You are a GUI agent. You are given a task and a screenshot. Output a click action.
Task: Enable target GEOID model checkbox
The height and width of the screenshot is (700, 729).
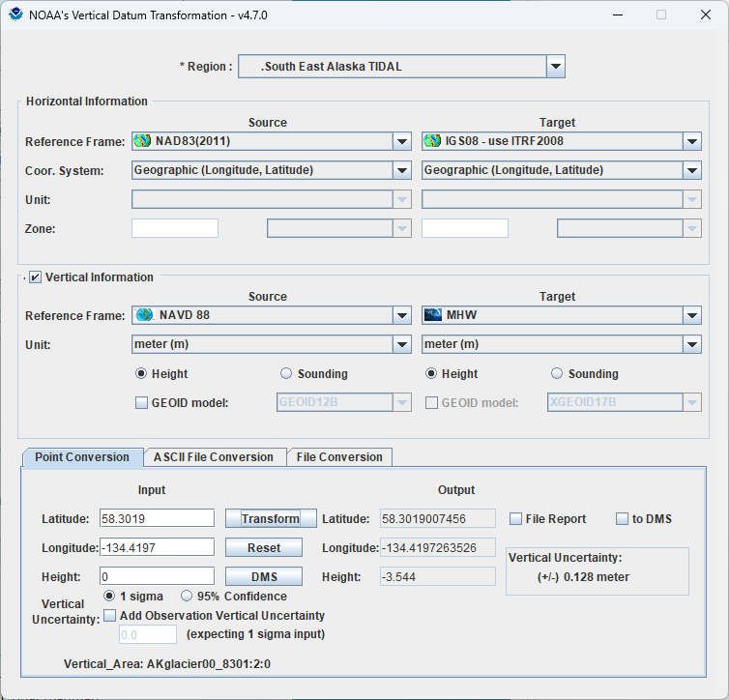431,402
